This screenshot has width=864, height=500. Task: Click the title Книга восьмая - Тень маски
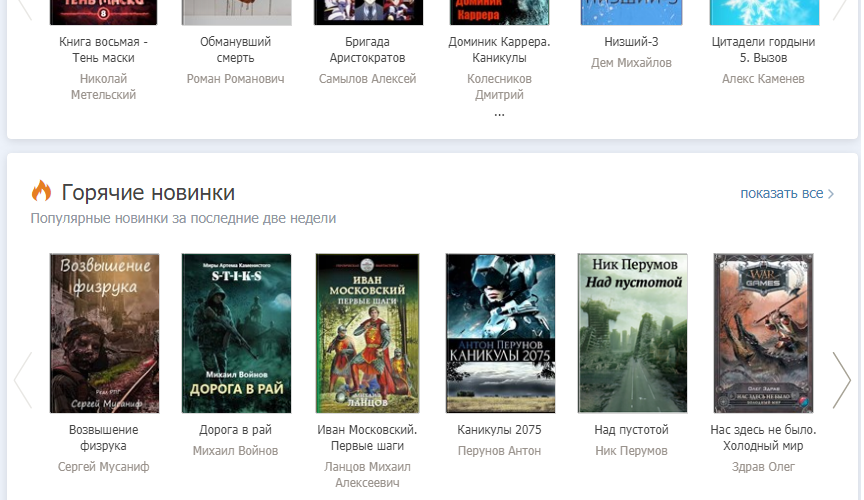(104, 50)
